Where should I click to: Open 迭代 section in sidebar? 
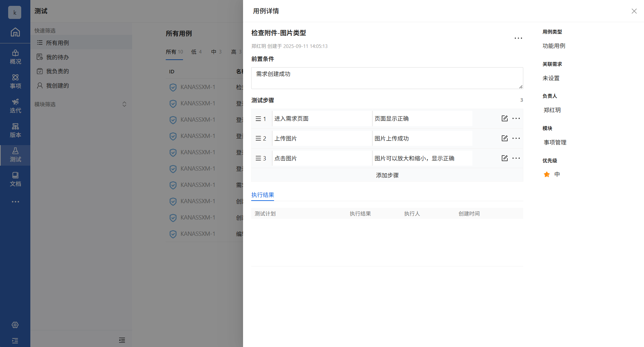click(15, 106)
